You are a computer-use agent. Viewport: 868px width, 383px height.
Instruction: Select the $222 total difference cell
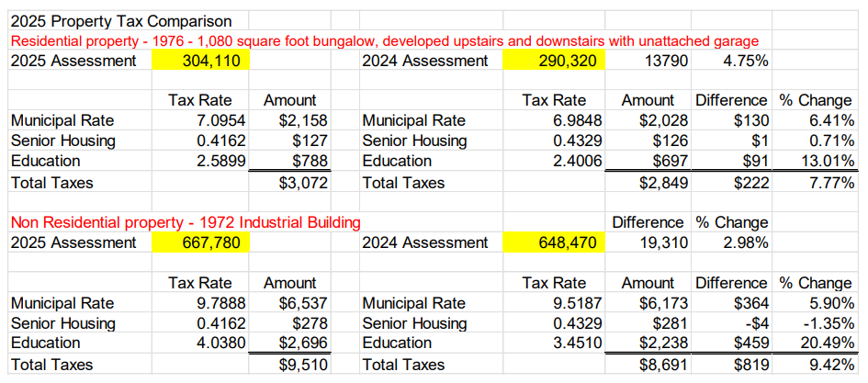[x=751, y=183]
